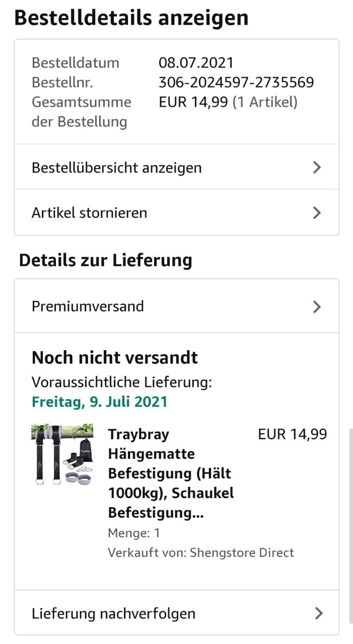Image resolution: width=353 pixels, height=644 pixels.
Task: Click the EUR 14,99 item price
Action: (293, 434)
